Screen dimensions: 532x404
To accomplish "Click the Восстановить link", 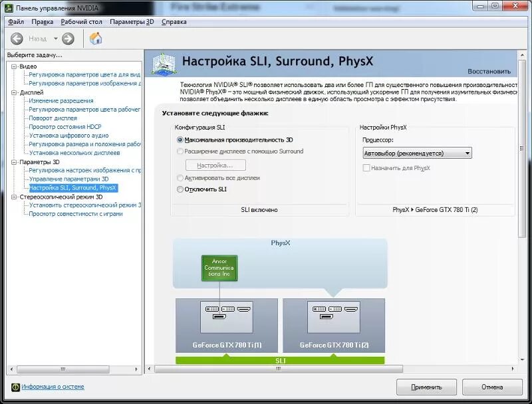I will tap(489, 72).
